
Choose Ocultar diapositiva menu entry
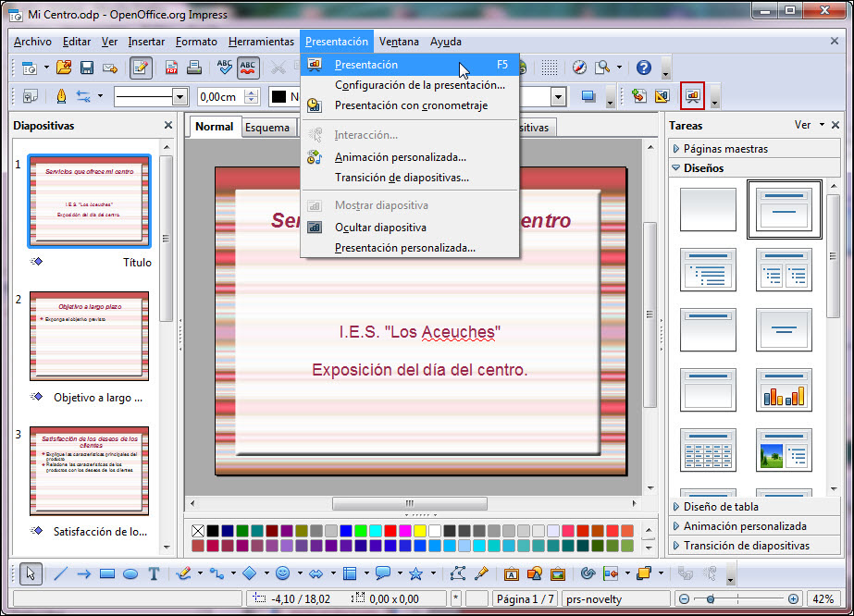(410, 228)
